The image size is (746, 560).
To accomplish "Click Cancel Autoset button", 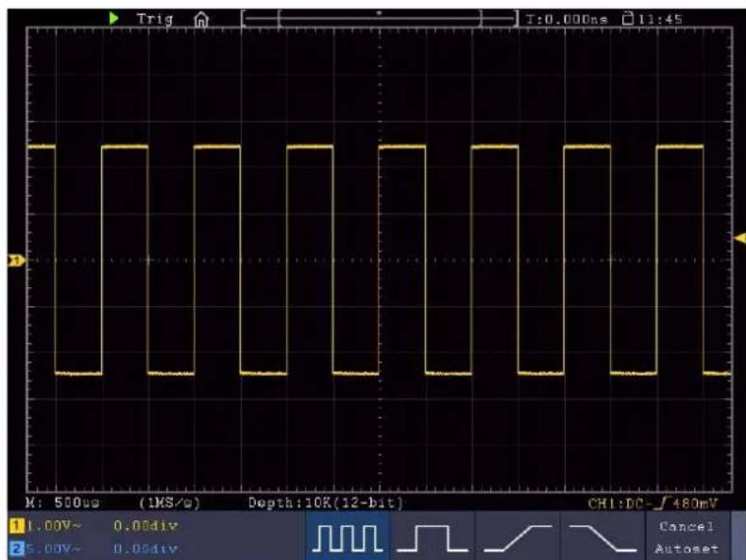I will (687, 537).
